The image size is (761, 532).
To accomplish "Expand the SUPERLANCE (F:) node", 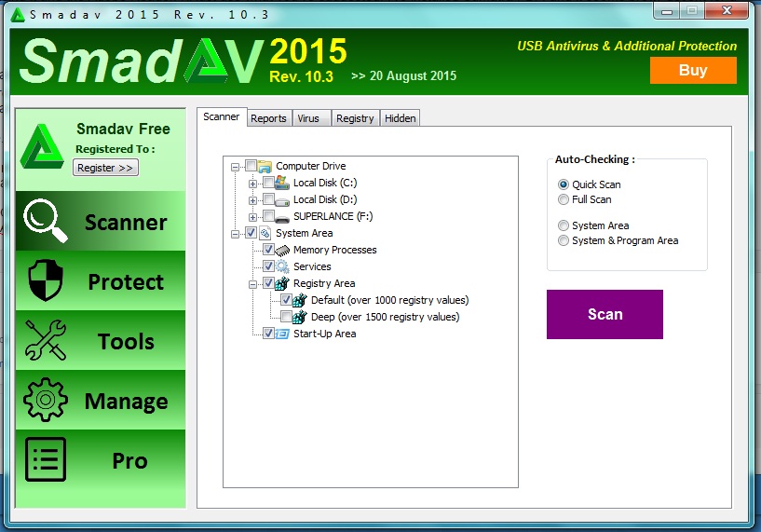I will [x=252, y=217].
